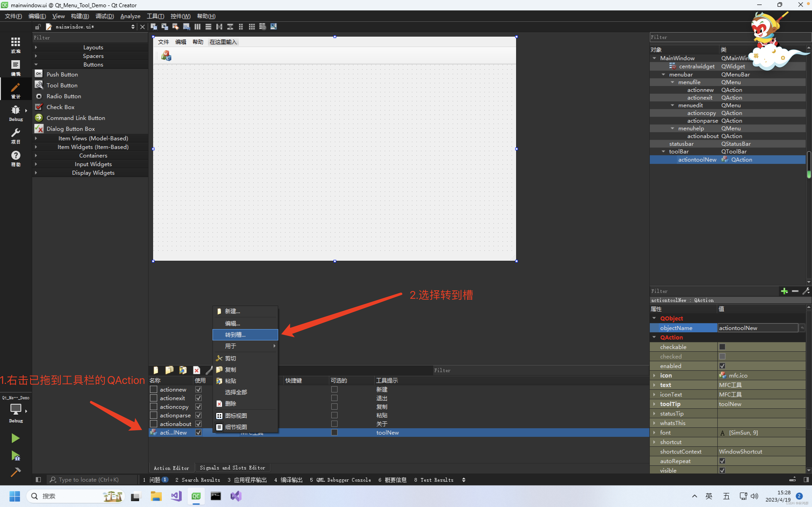This screenshot has width=812, height=507.
Task: Click the green Run button
Action: (x=15, y=438)
